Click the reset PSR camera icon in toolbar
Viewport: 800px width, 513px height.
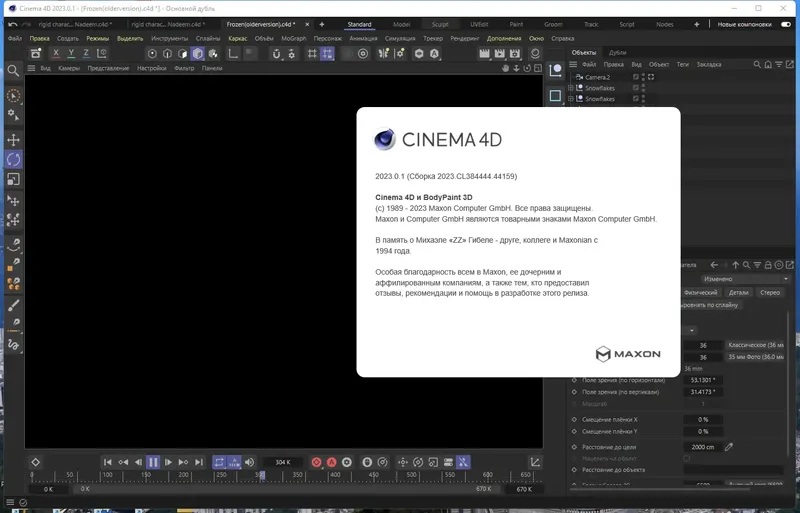coord(36,53)
